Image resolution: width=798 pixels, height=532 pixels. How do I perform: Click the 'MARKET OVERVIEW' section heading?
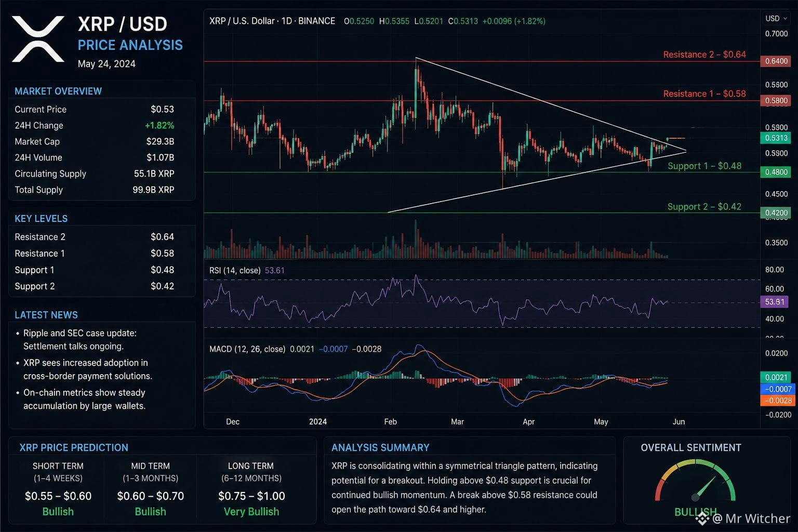click(58, 91)
